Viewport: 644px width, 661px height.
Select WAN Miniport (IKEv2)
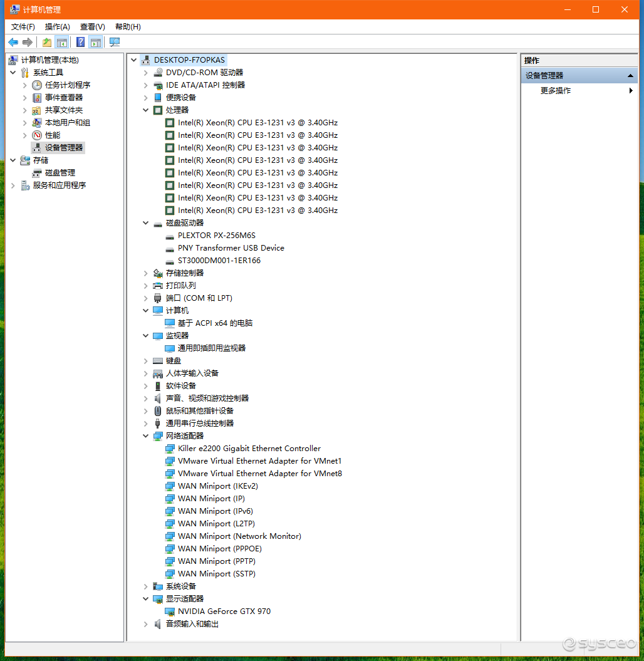(x=218, y=486)
